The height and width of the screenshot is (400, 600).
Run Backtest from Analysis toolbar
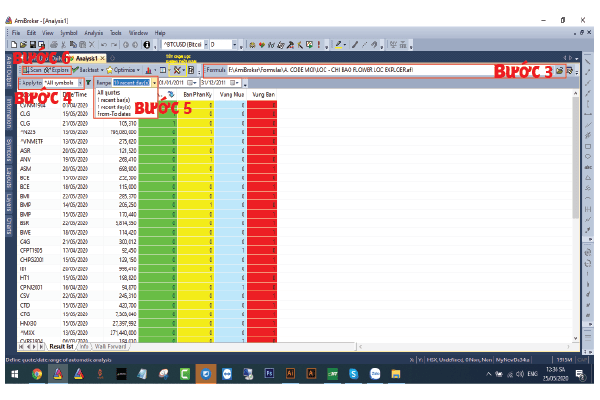(86, 70)
